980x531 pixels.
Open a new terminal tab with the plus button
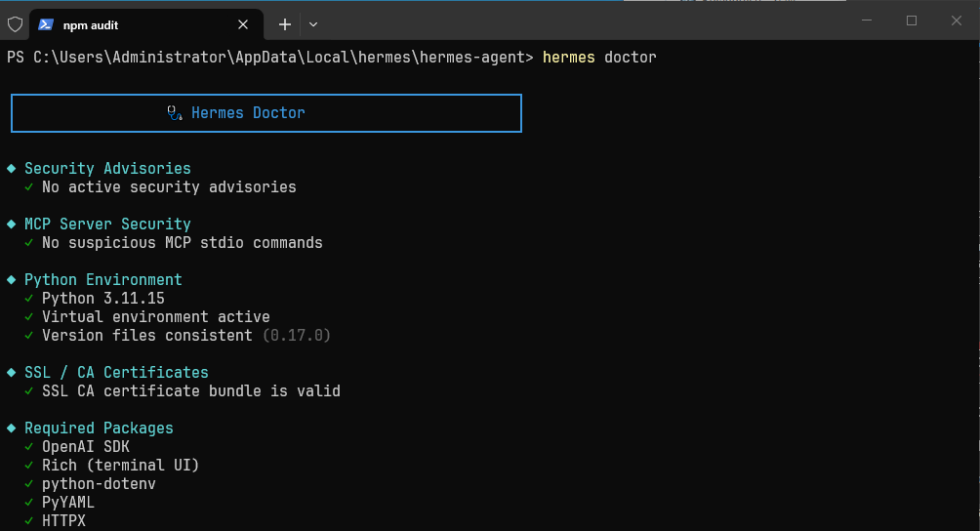pos(285,24)
